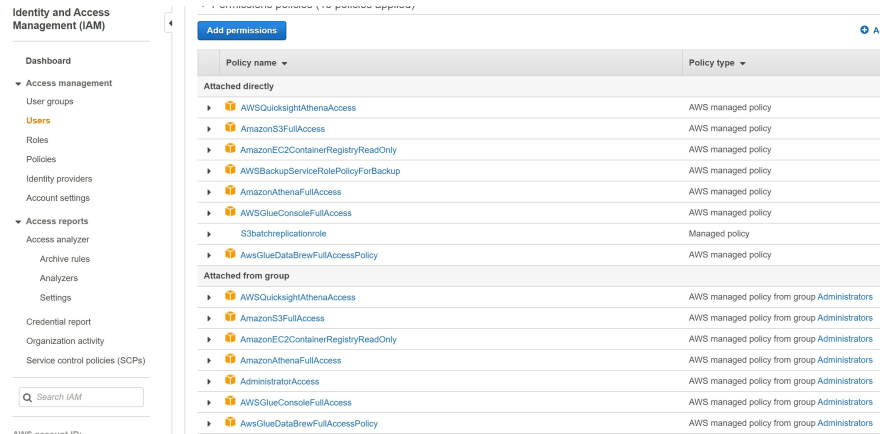Expand directly attached AWSGlueConsoleFullAccess row
The height and width of the screenshot is (434, 880).
209,213
